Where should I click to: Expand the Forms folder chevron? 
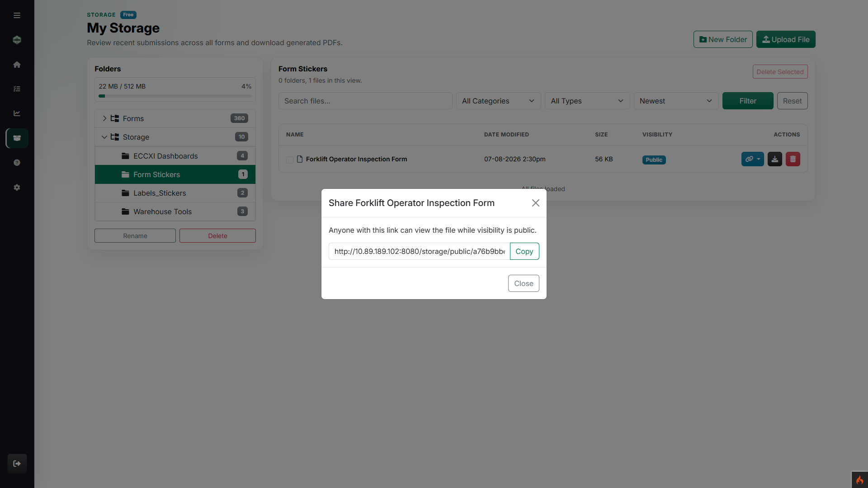(104, 118)
